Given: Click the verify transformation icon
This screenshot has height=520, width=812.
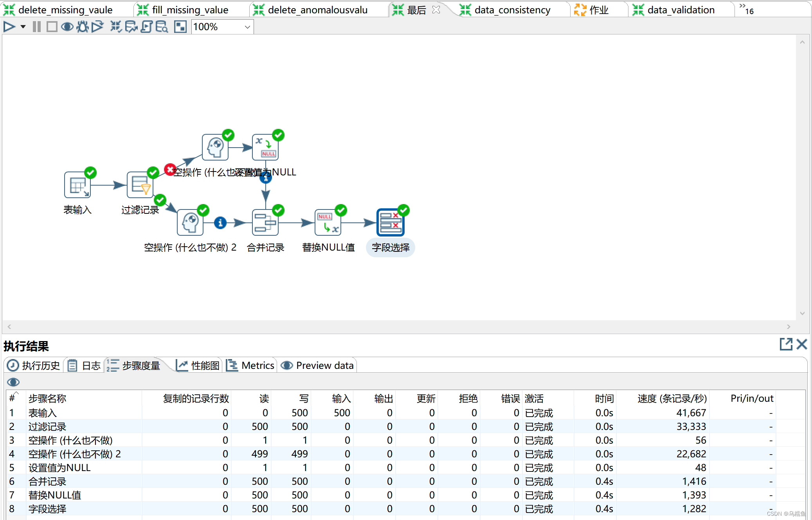Looking at the screenshot, I should click(115, 27).
